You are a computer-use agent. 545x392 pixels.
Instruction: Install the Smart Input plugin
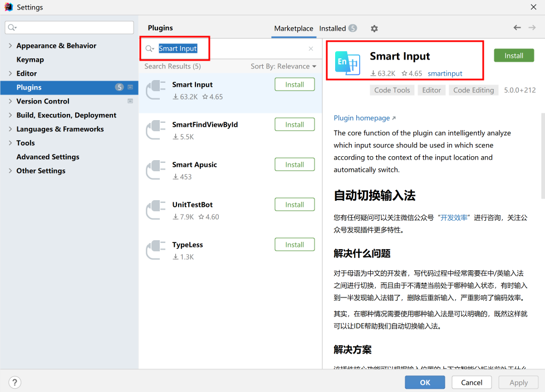[513, 56]
